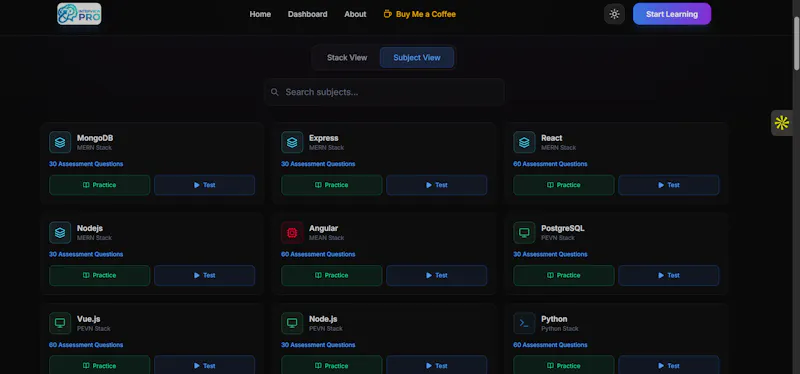Image resolution: width=800 pixels, height=374 pixels.
Task: Start Test for MongoDB
Action: (205, 185)
